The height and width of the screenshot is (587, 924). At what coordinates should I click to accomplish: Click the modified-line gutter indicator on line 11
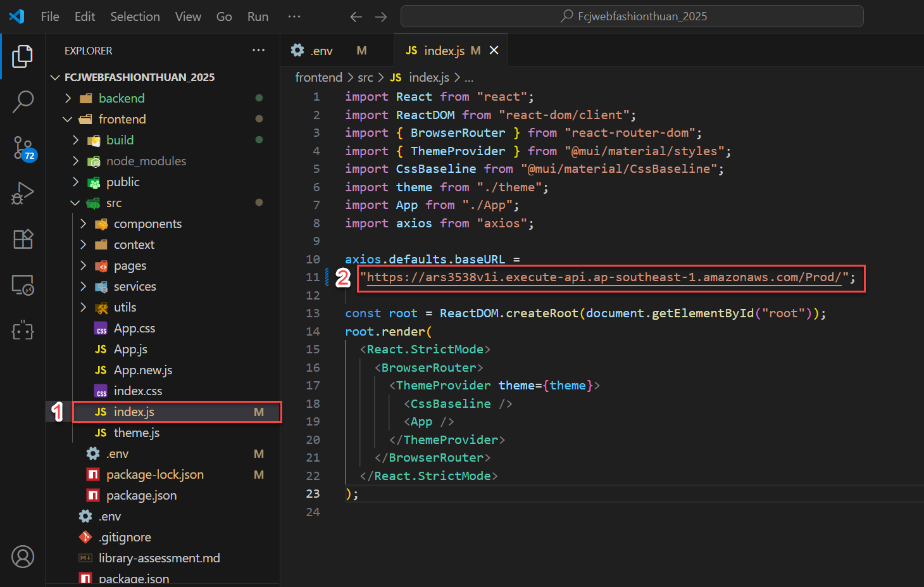click(327, 277)
